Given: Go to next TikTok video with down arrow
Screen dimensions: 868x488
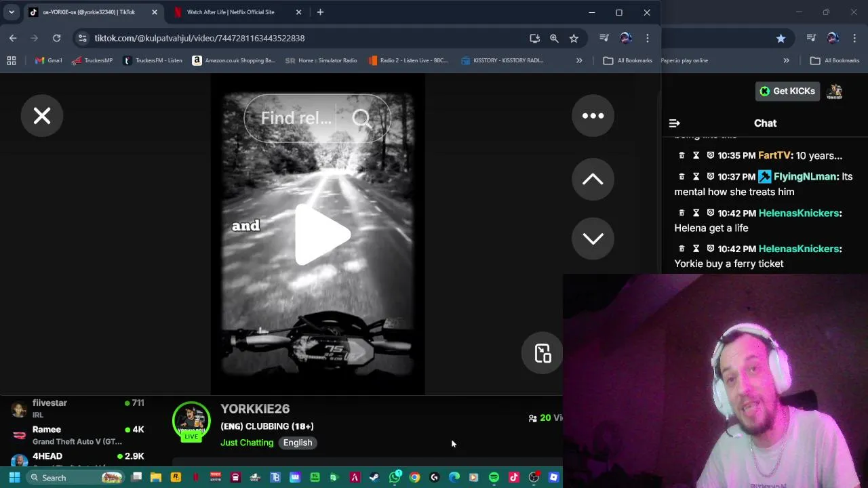Looking at the screenshot, I should (x=593, y=239).
